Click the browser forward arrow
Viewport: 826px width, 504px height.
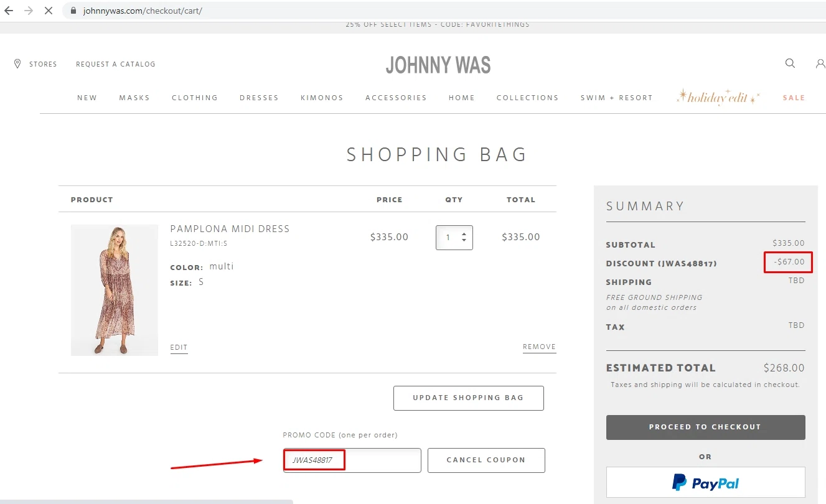(x=28, y=11)
